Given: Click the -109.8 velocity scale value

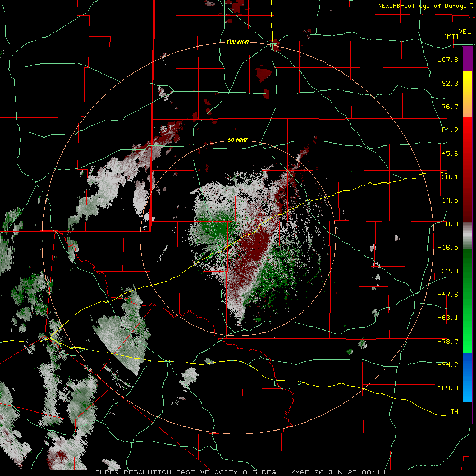Looking at the screenshot, I should pos(446,388).
